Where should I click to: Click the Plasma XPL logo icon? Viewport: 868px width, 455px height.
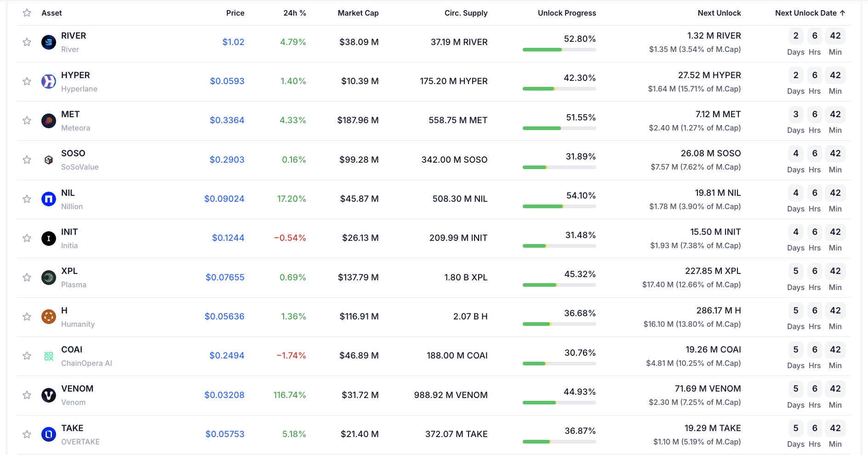[49, 278]
